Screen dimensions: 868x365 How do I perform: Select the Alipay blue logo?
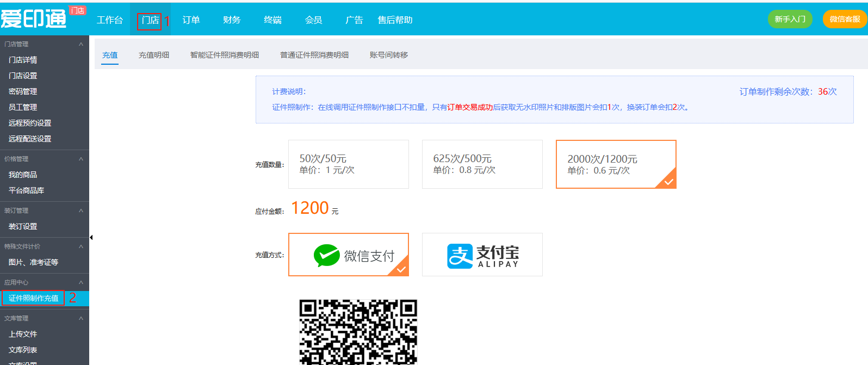[x=460, y=256]
